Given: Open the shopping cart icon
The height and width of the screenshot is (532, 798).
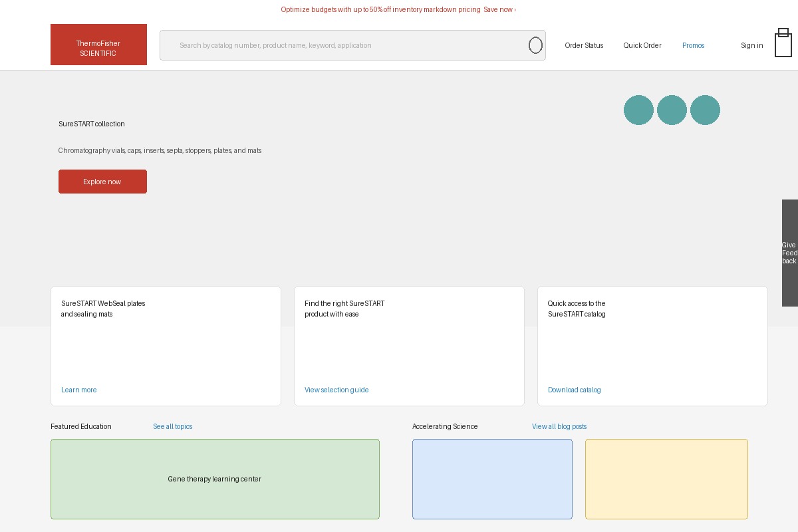Looking at the screenshot, I should coord(783,43).
